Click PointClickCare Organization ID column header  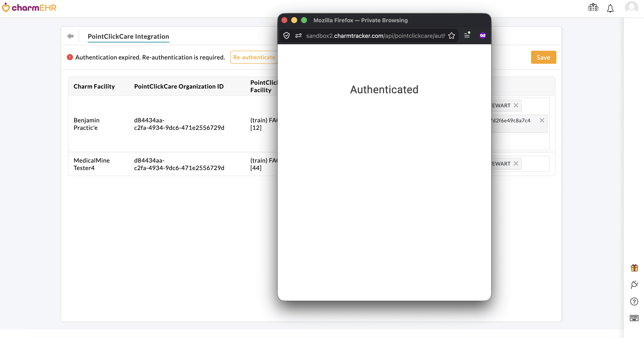(179, 86)
